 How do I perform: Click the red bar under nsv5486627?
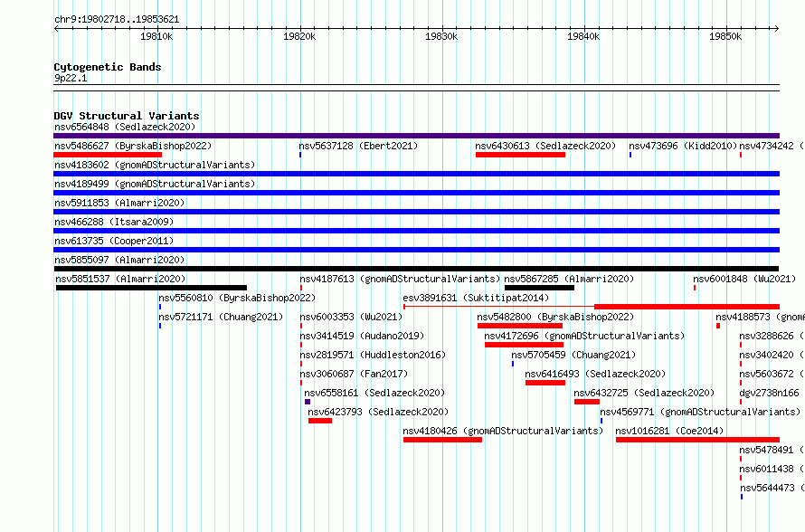tap(108, 155)
